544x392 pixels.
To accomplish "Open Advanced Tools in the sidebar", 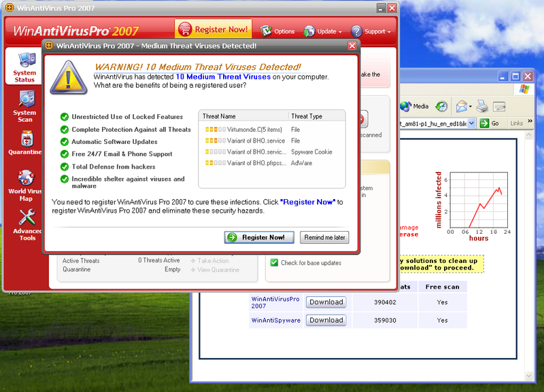I will (x=27, y=225).
